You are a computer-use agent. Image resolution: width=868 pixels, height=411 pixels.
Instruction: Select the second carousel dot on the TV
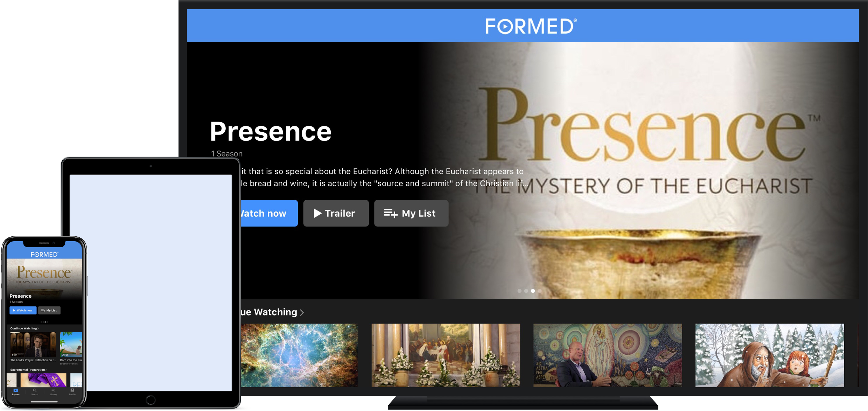click(x=526, y=291)
